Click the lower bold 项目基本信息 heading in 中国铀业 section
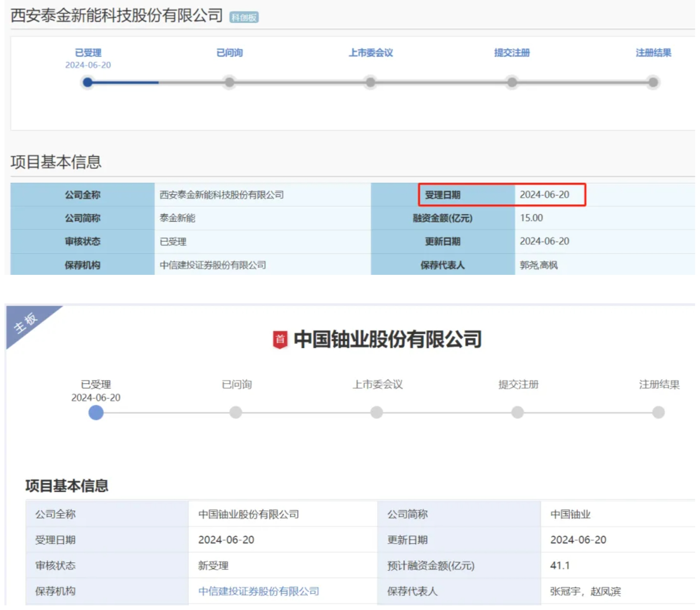Viewport: 700px width, 610px height. coord(67,486)
